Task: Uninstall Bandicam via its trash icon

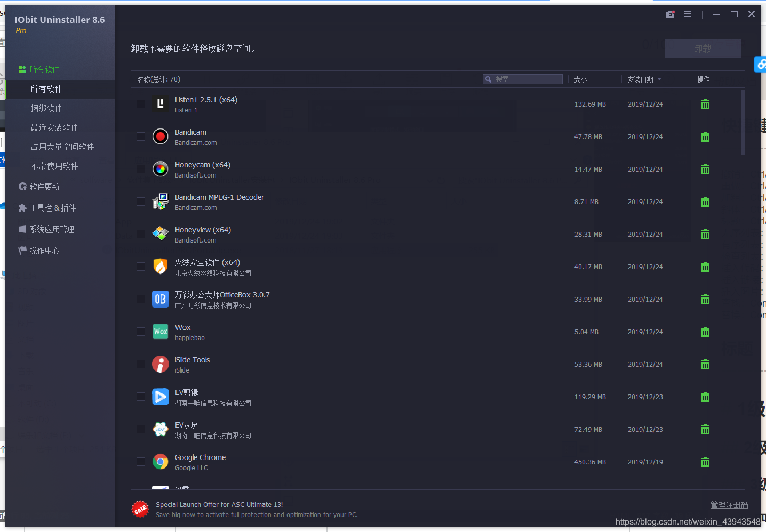Action: tap(705, 137)
